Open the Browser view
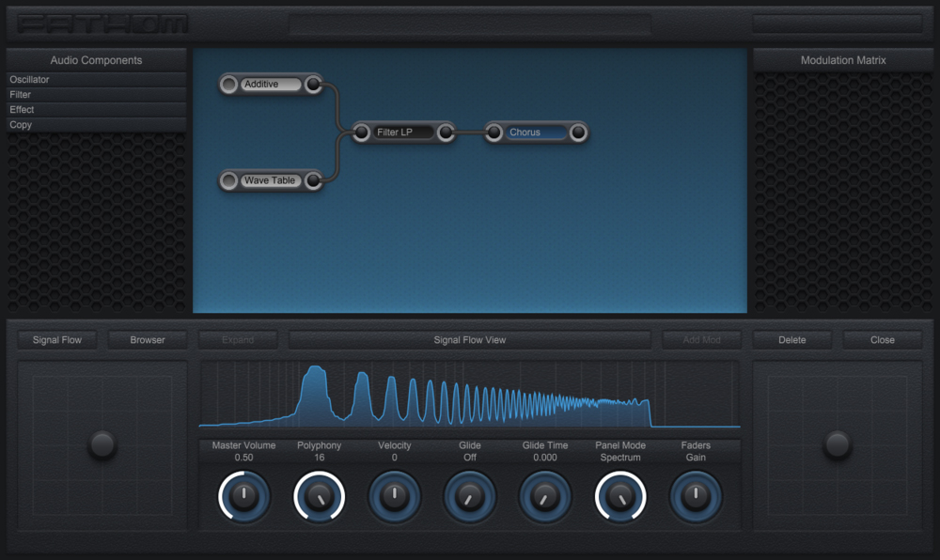Image resolution: width=940 pixels, height=560 pixels. pyautogui.click(x=147, y=339)
